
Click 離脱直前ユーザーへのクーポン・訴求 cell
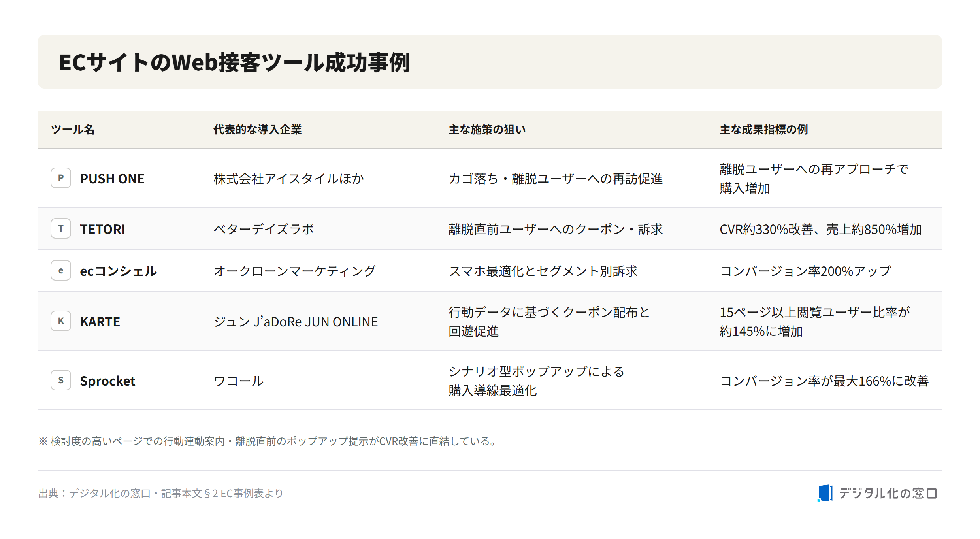pos(556,229)
